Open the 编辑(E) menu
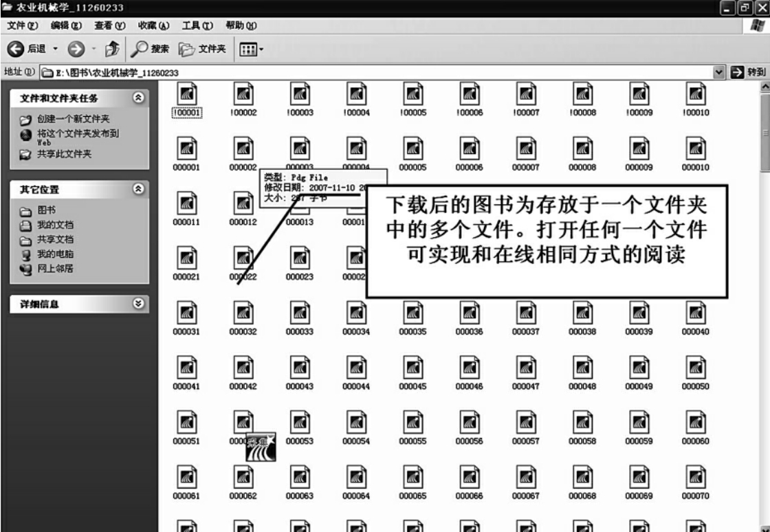The height and width of the screenshot is (532, 770). (x=66, y=25)
